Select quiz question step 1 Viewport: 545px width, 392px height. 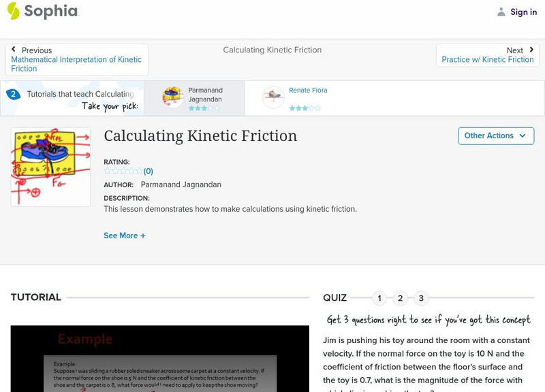coord(379,297)
